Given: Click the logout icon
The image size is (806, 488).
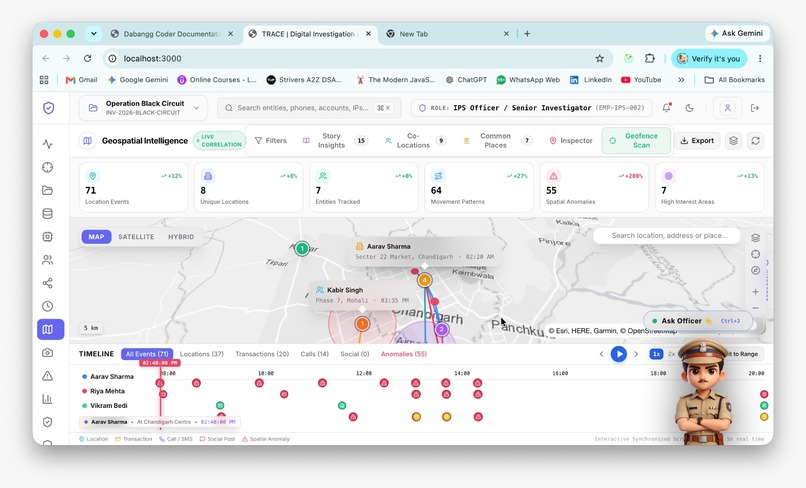Looking at the screenshot, I should [755, 108].
